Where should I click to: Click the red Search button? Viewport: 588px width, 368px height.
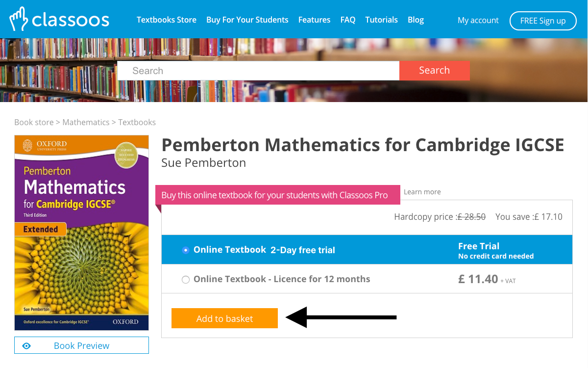point(434,70)
